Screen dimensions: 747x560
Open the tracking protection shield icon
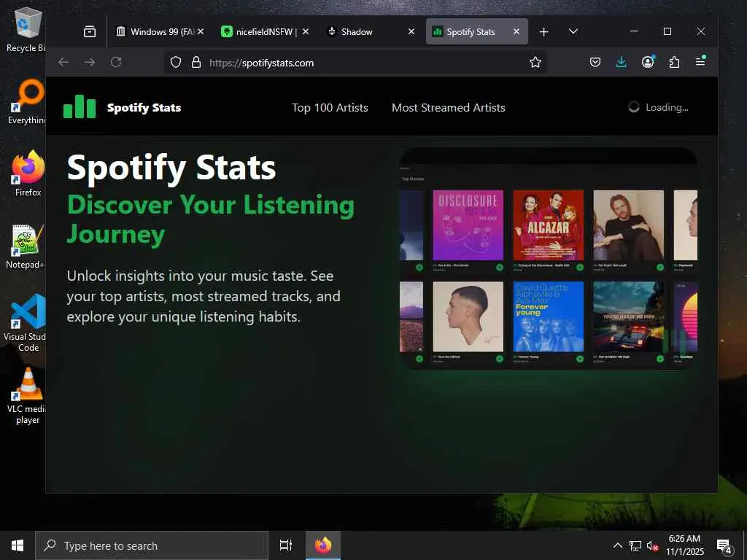[176, 63]
